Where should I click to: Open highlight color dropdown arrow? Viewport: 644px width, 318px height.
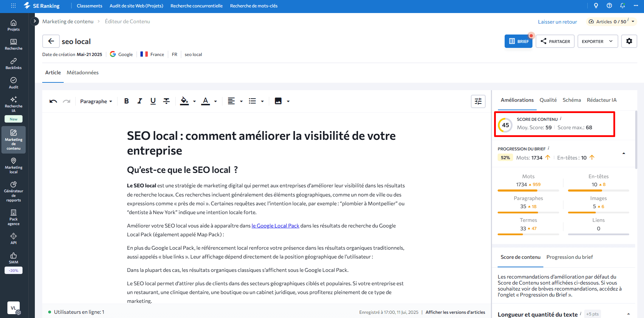coord(194,101)
